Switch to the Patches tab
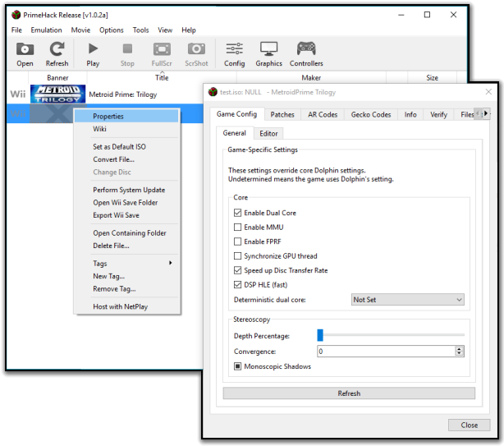Screen dimensions: 504x446 (282, 114)
